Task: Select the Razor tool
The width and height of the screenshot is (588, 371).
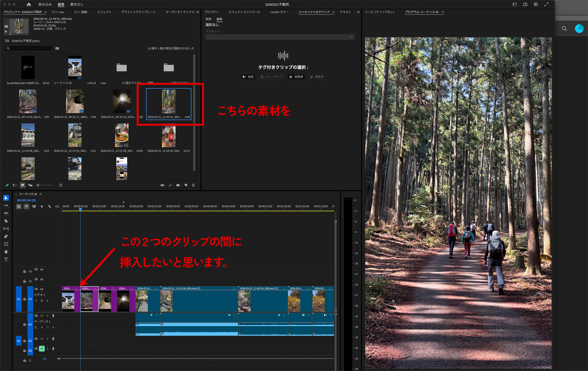Action: (x=6, y=221)
